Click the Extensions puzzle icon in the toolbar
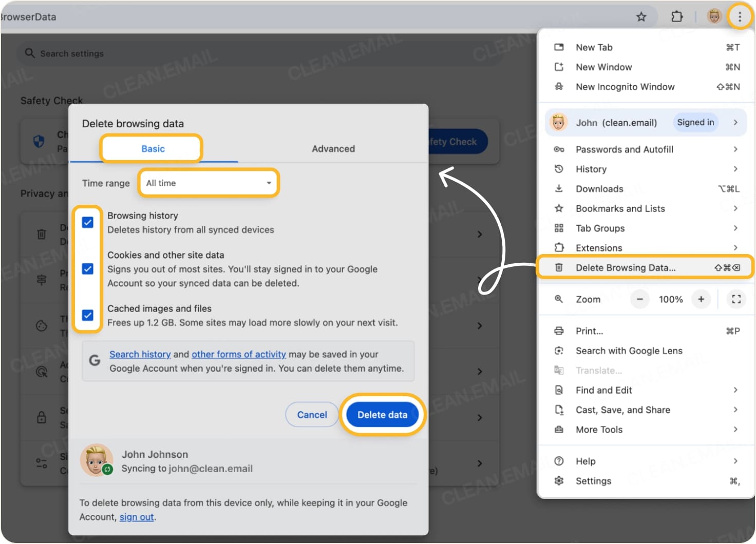756x544 pixels. [x=677, y=16]
